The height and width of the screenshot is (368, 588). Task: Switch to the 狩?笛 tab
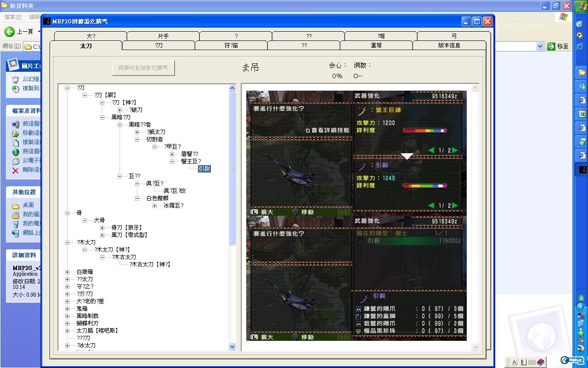coord(231,46)
